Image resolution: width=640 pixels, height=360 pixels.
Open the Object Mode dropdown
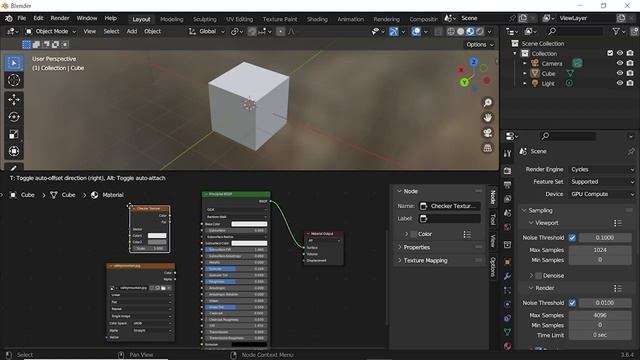[51, 31]
